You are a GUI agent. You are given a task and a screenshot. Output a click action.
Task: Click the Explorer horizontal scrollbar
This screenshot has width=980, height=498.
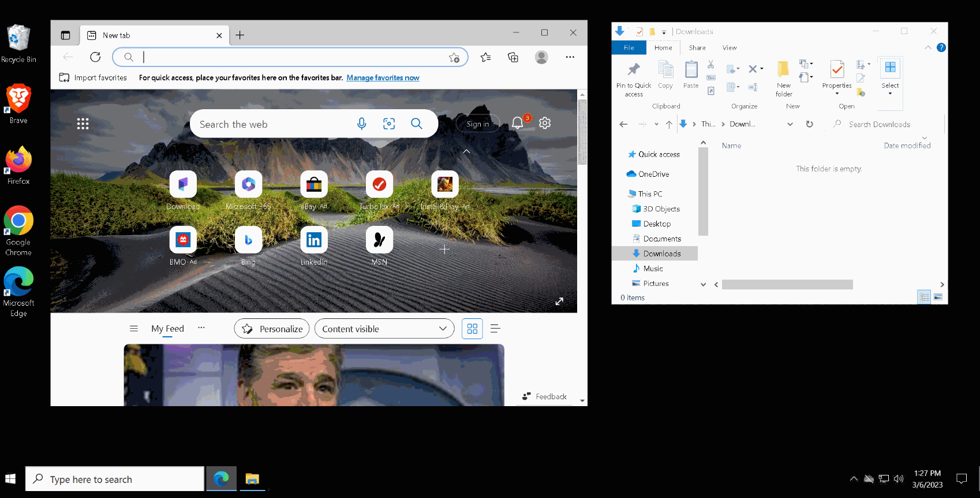click(x=787, y=284)
